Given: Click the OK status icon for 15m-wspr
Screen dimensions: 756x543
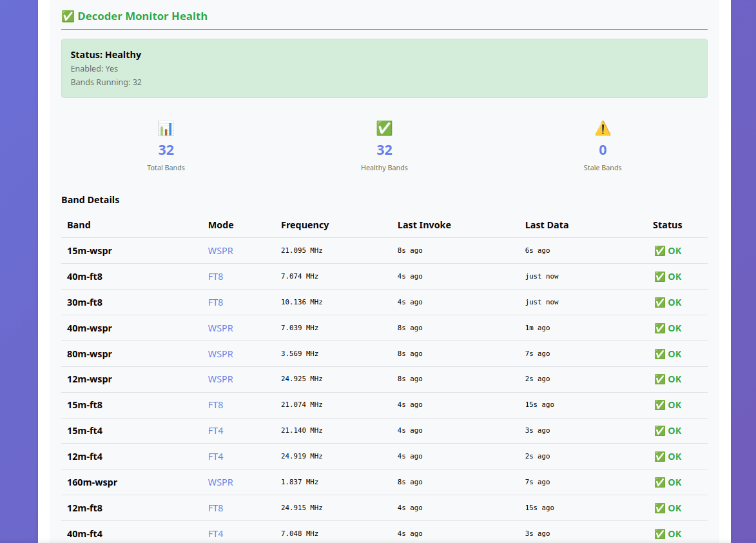Looking at the screenshot, I should [659, 250].
